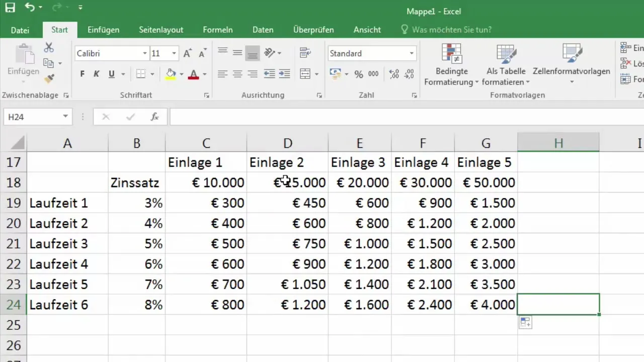Select all cells via corner triangle
Image resolution: width=644 pixels, height=362 pixels.
tap(18, 144)
